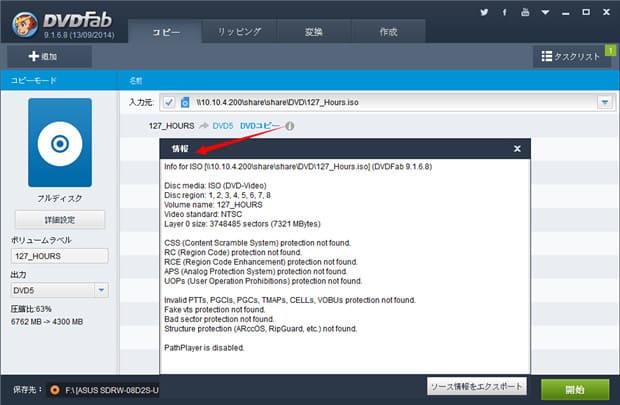Open DVDFab's Twitter page icon

tap(484, 13)
